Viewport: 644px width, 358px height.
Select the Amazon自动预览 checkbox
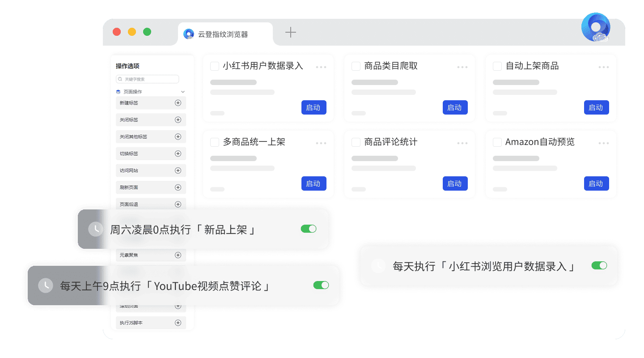(x=497, y=142)
